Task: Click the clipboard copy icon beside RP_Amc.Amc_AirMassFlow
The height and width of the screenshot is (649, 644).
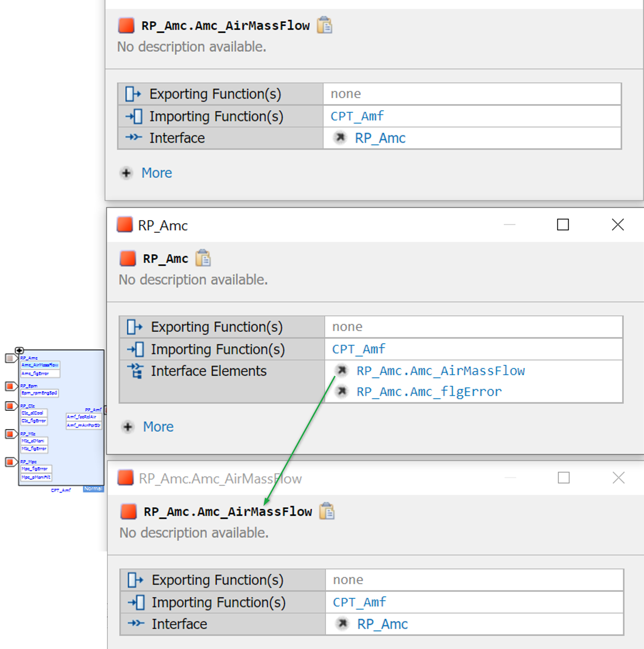Action: pos(324,25)
